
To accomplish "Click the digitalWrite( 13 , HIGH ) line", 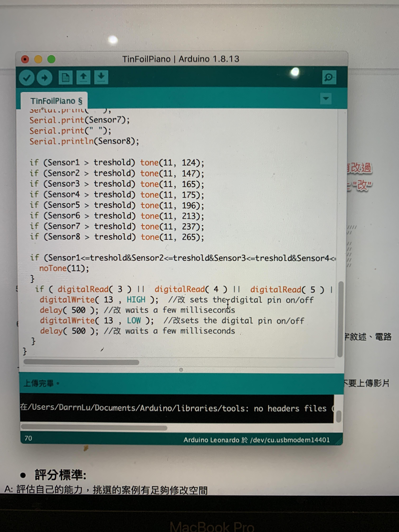I will [177, 300].
